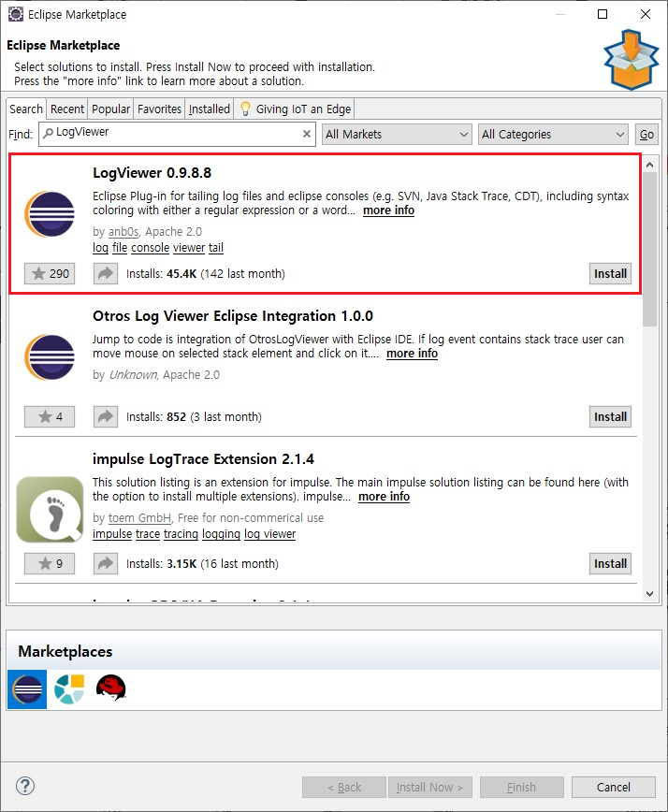
Task: Switch to the Favorites tab
Action: [159, 109]
